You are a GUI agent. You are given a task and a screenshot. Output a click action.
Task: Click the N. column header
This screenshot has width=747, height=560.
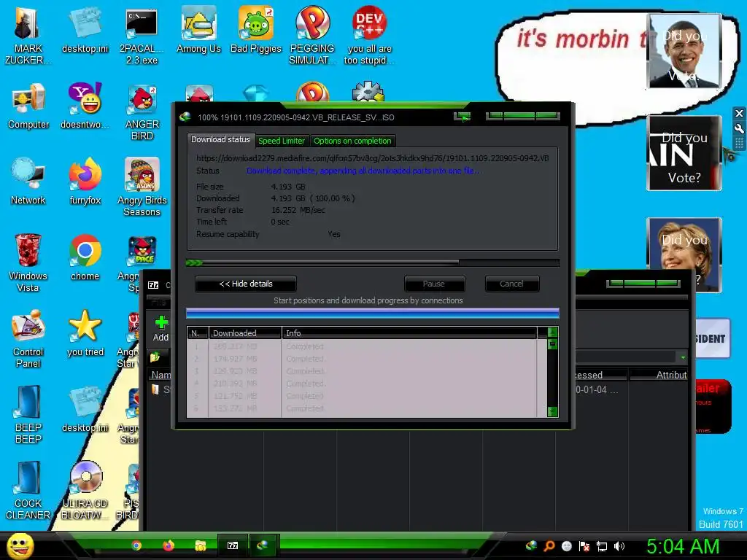[x=198, y=332]
